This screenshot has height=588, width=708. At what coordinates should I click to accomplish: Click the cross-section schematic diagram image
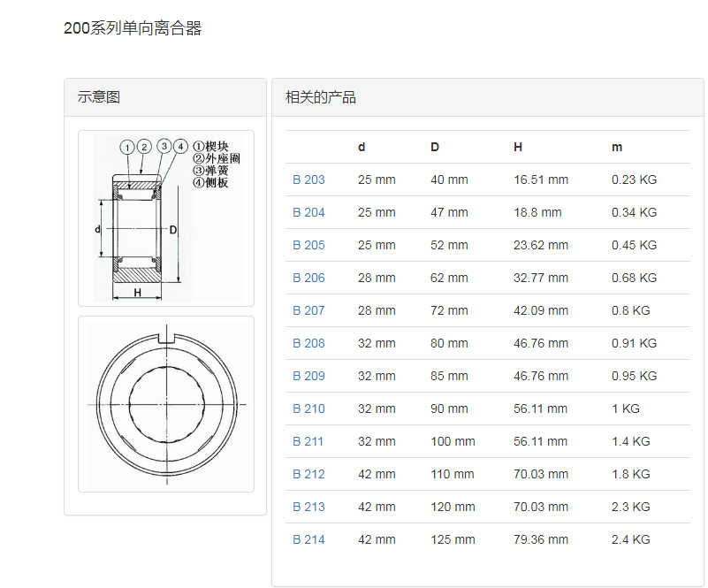(x=166, y=218)
